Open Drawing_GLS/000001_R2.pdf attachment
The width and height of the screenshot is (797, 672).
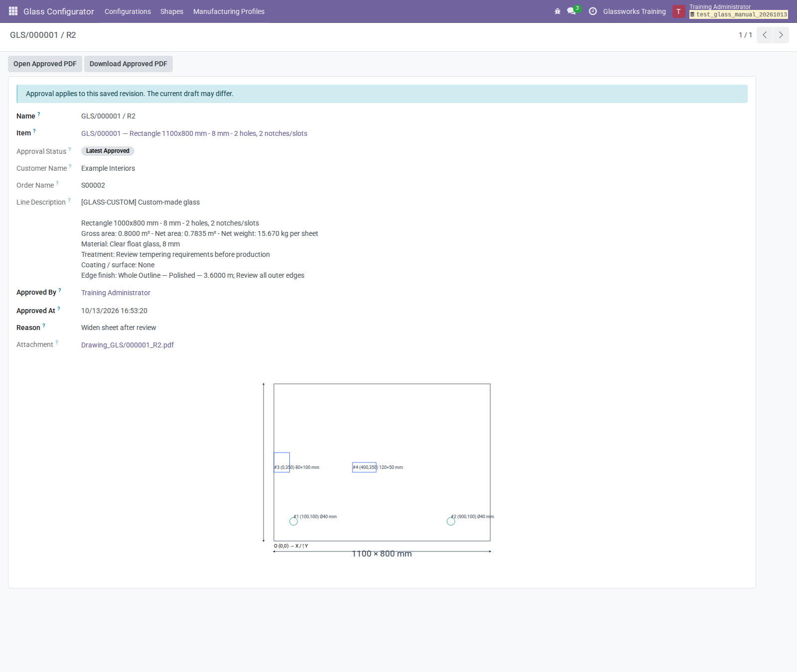[128, 345]
